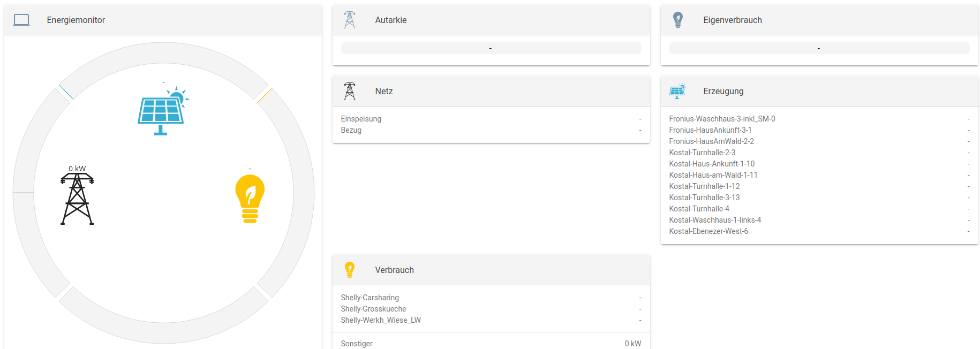Click the Energiemonitor card title

[x=76, y=20]
